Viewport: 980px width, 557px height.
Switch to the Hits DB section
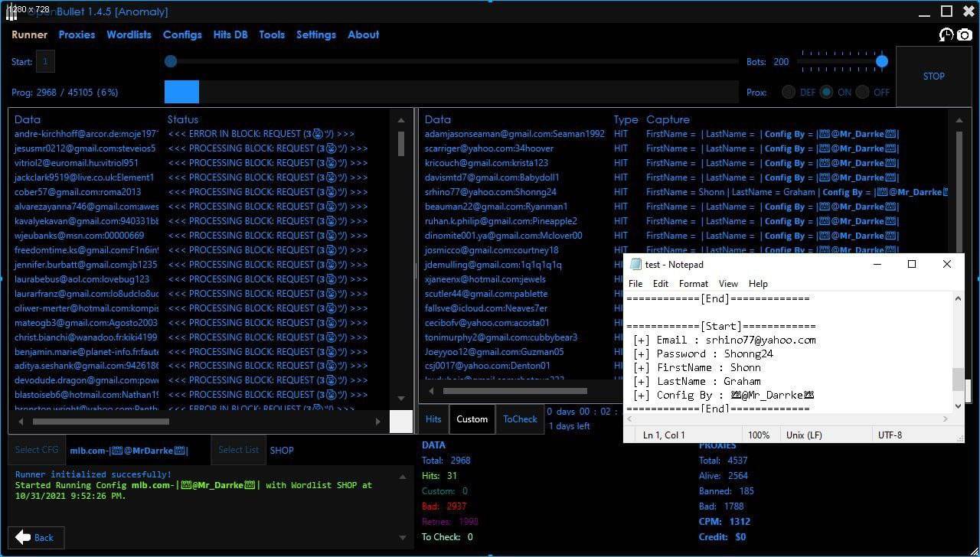tap(230, 34)
